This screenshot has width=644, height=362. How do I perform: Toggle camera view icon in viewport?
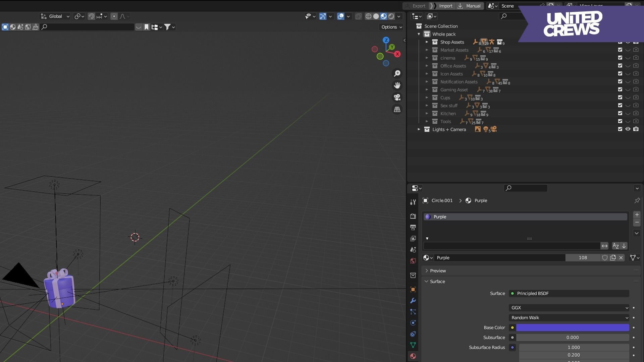tap(397, 98)
